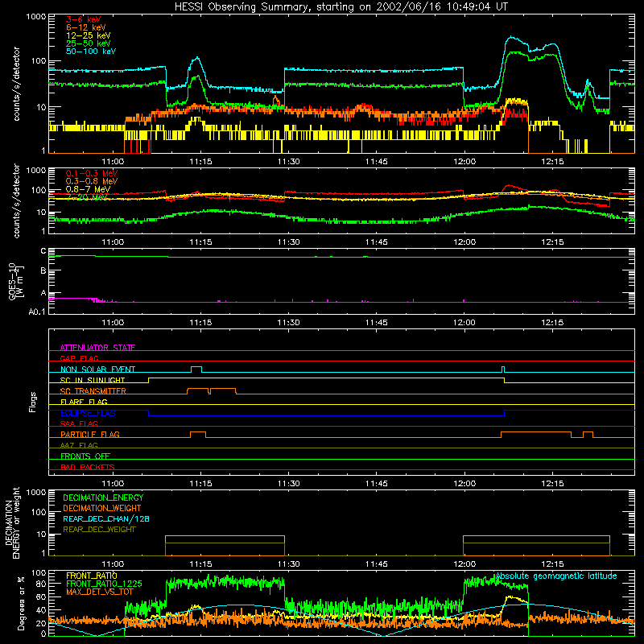Click the Absolute geomagnetic latitude label
Viewport: 644px width, 644px height.
pos(556,576)
